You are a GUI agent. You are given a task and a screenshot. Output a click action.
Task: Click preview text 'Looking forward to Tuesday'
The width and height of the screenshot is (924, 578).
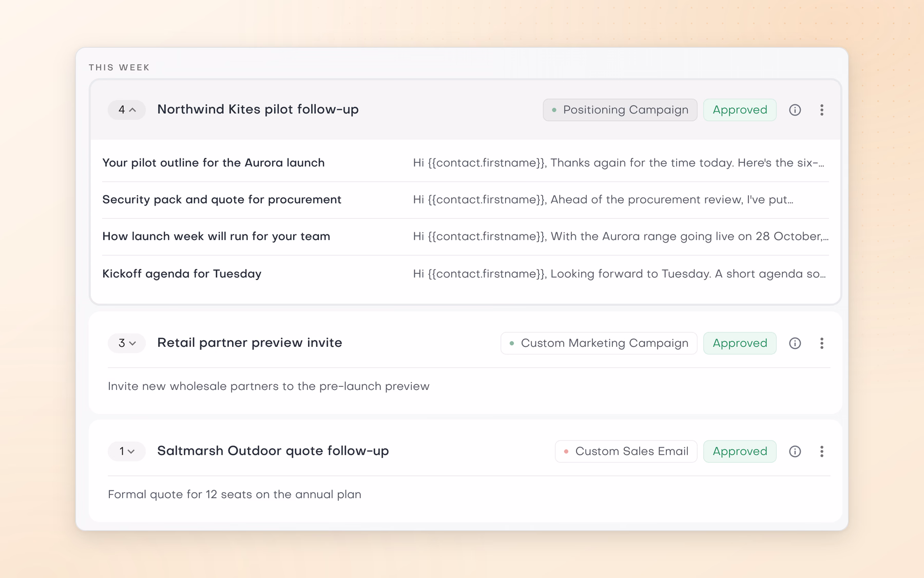coord(620,274)
